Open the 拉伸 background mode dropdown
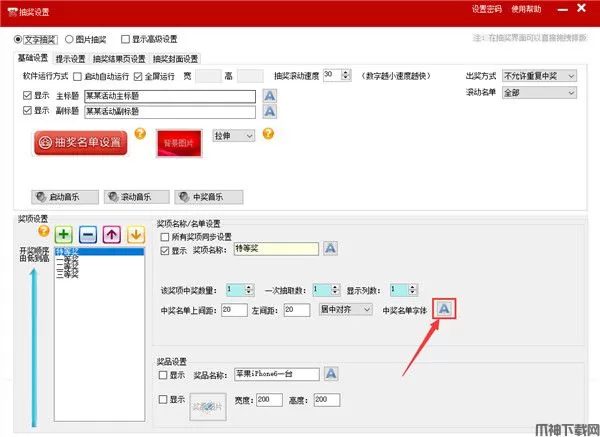 click(233, 136)
